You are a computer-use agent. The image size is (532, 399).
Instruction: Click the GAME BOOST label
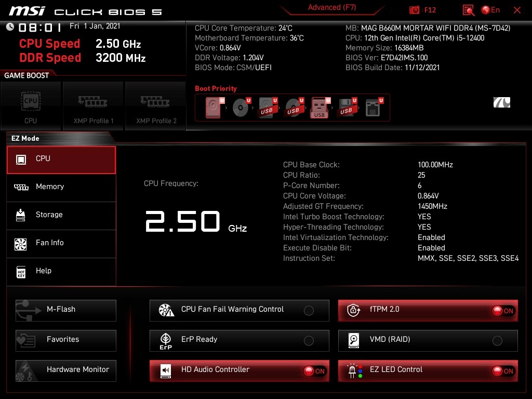26,75
